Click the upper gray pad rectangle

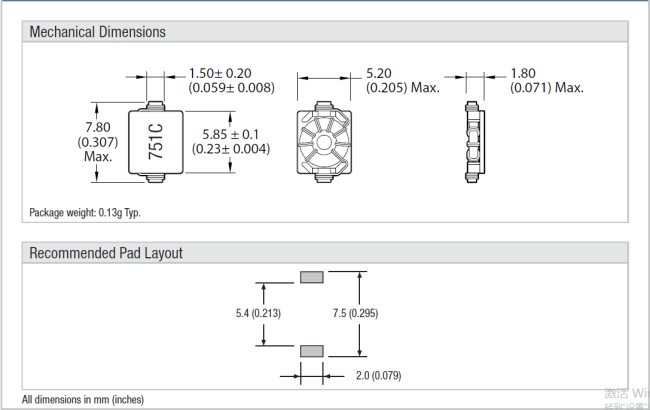coord(312,277)
